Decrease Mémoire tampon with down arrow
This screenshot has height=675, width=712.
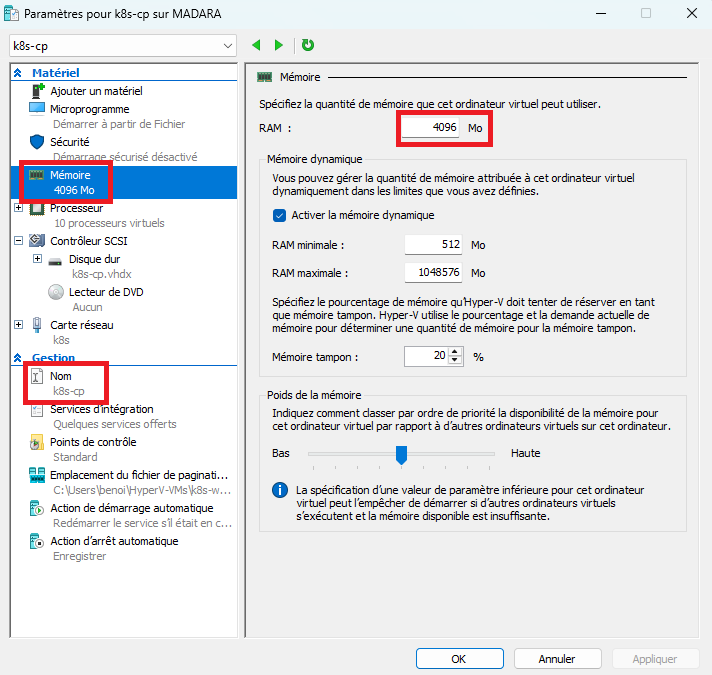[455, 360]
